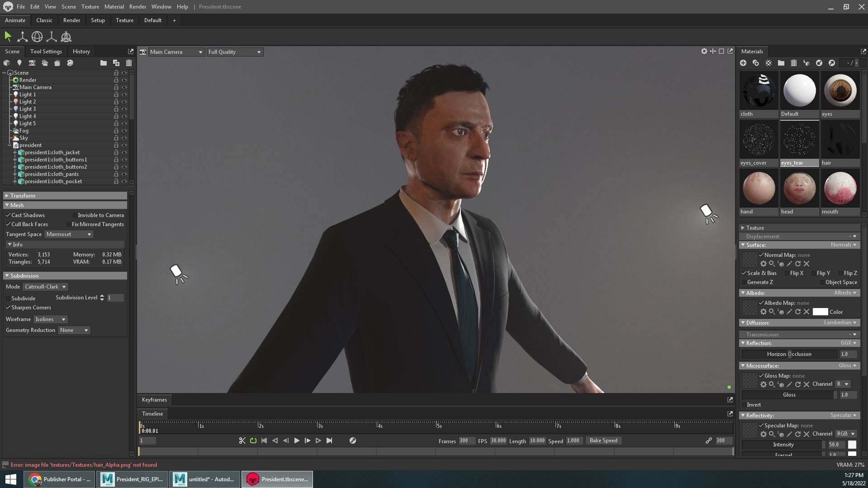Viewport: 868px width, 488px height.
Task: Activate the rotate sphere tool
Action: point(37,37)
